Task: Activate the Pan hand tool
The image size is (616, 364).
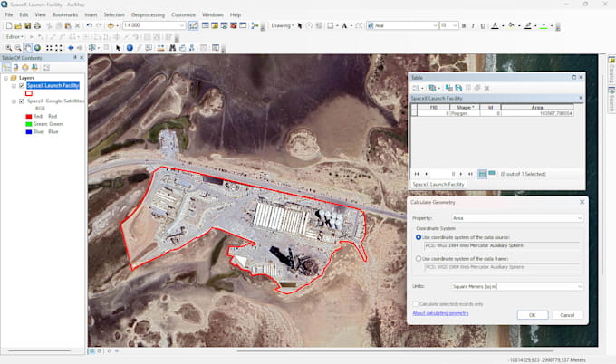Action: pos(27,48)
